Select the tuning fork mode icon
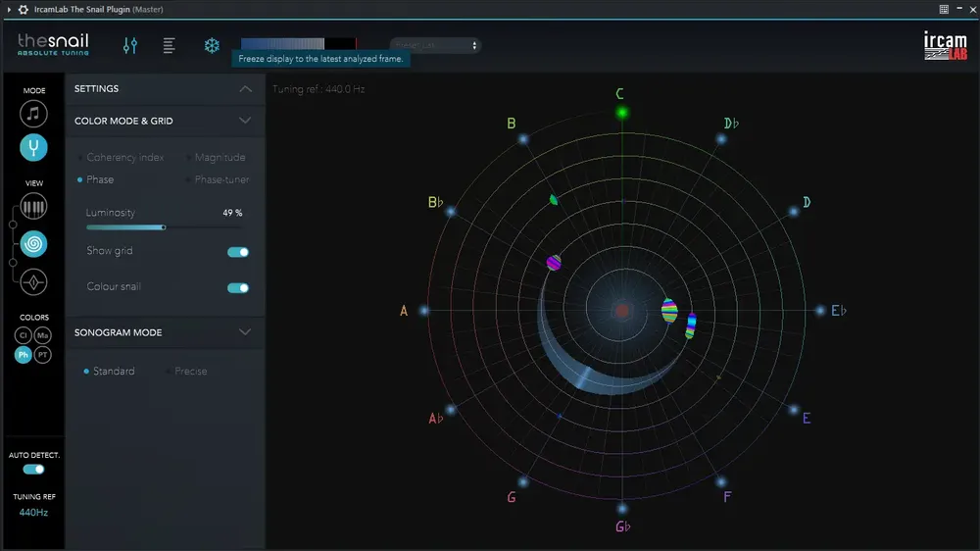 coord(33,148)
